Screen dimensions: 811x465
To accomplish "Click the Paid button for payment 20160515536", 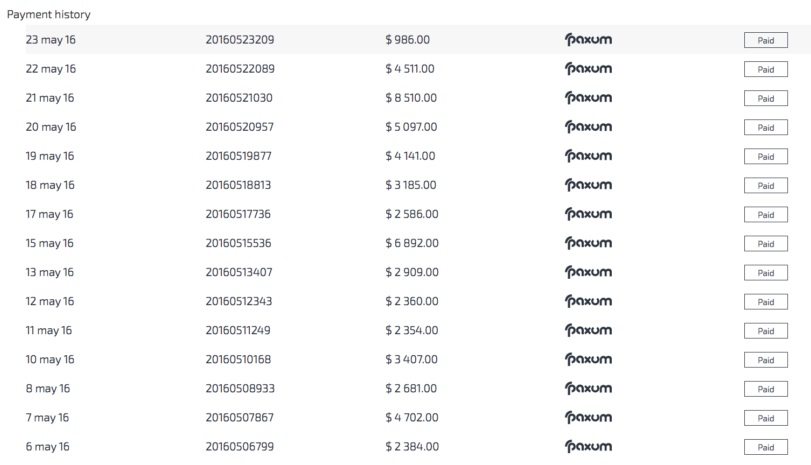I will (x=765, y=244).
